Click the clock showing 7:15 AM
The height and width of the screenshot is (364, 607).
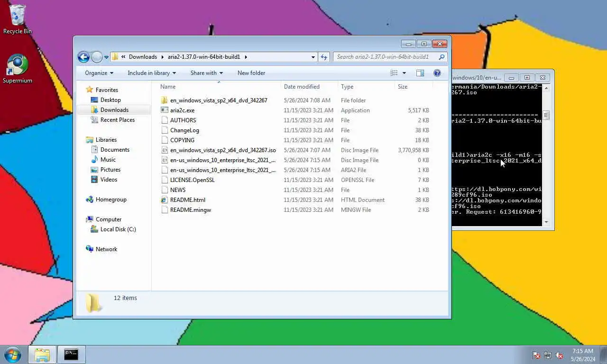tap(583, 351)
